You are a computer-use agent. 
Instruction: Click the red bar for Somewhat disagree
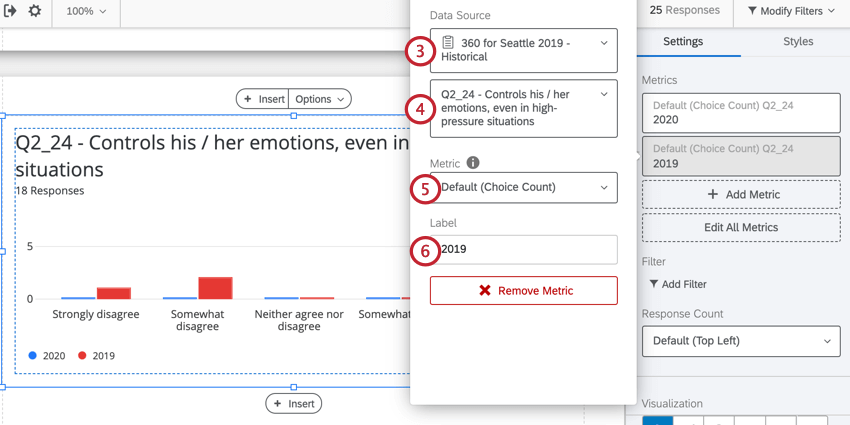215,288
